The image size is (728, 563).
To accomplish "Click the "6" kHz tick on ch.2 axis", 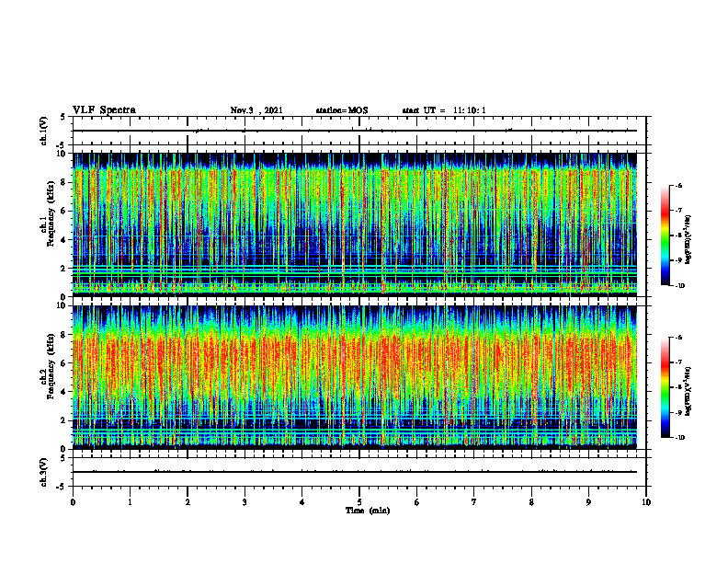I will (64, 363).
